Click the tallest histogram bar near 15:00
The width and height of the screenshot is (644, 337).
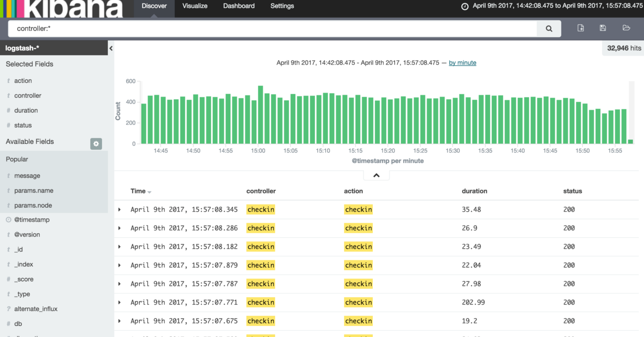tap(260, 115)
